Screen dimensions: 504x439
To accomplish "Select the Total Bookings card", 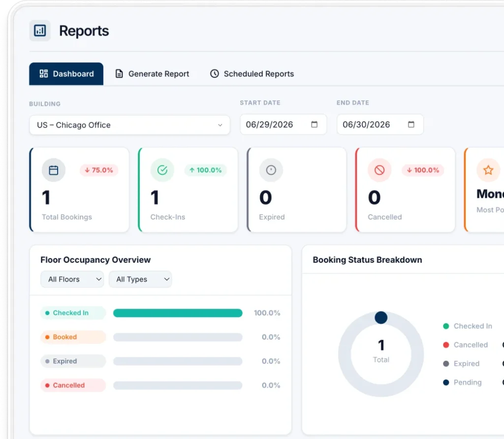I will (79, 189).
